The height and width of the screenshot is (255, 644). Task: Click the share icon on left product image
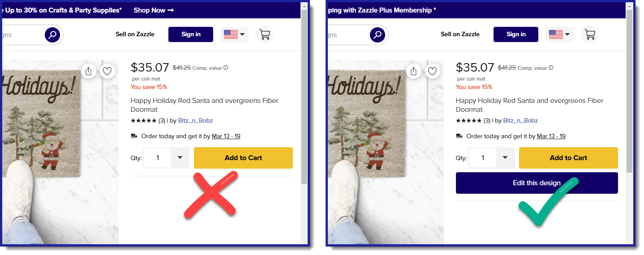tap(89, 71)
